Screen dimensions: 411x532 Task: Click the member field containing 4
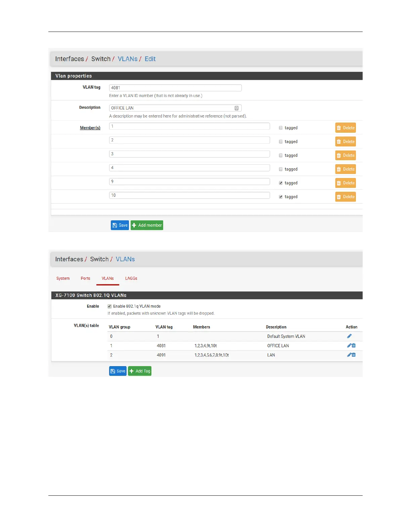[x=189, y=168]
